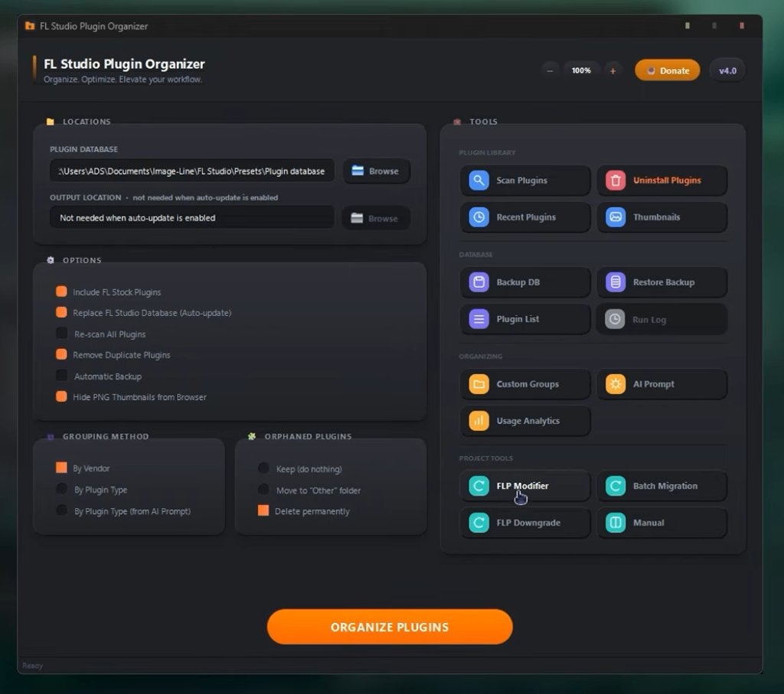Click the Donate button
784x694 pixels.
[667, 70]
